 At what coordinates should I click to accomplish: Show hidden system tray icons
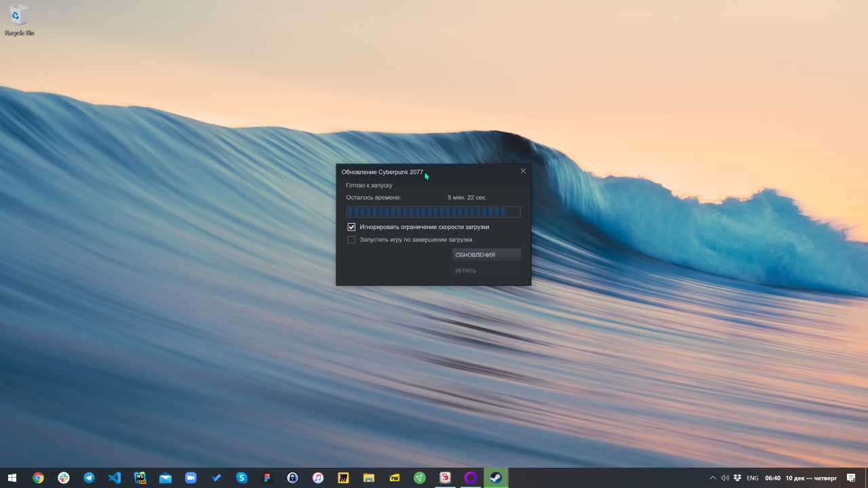click(713, 478)
